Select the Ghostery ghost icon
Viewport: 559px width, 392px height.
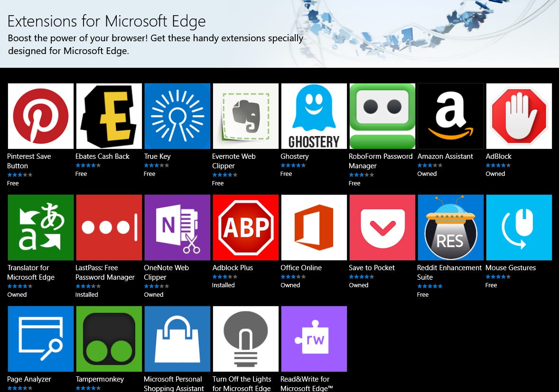click(x=314, y=116)
